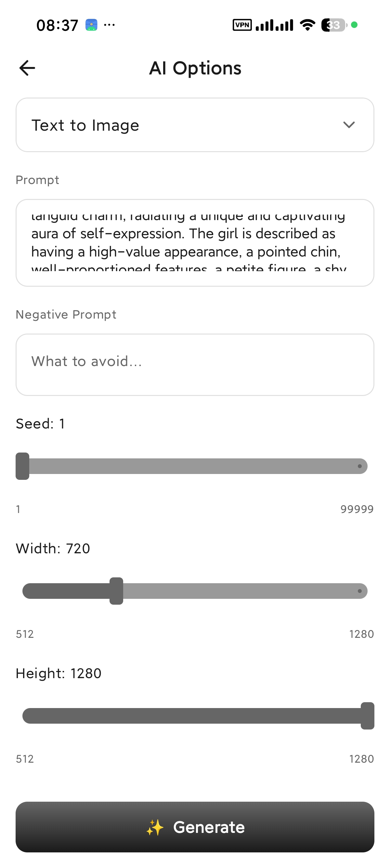
Task: Click the Seed slider handle
Action: (x=22, y=466)
